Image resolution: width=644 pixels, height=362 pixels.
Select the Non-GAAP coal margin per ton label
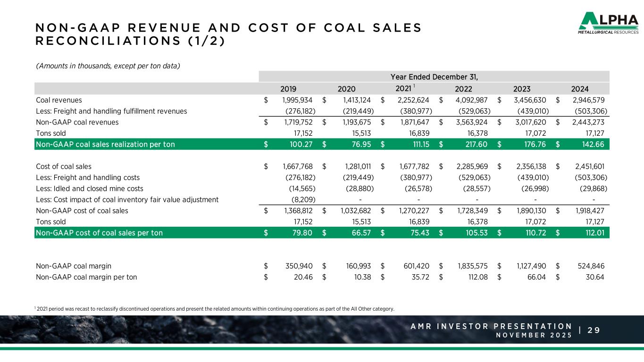[x=86, y=277]
